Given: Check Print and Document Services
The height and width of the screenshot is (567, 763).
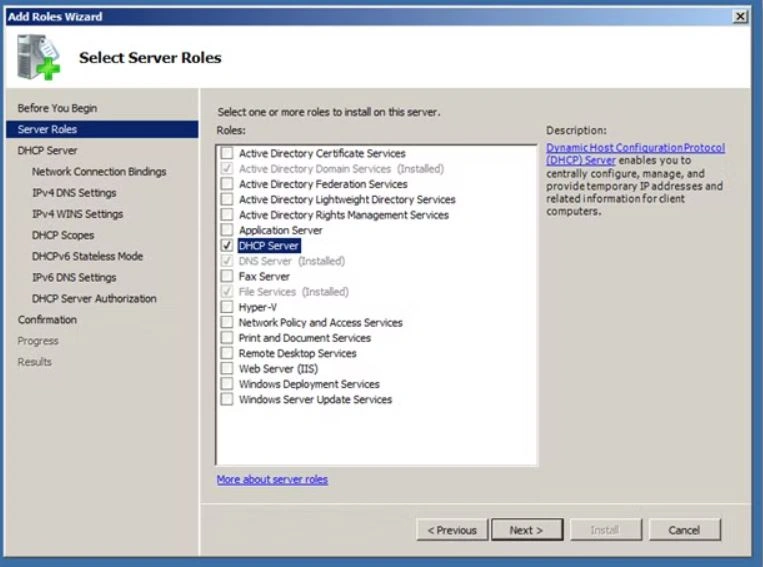Looking at the screenshot, I should 227,337.
